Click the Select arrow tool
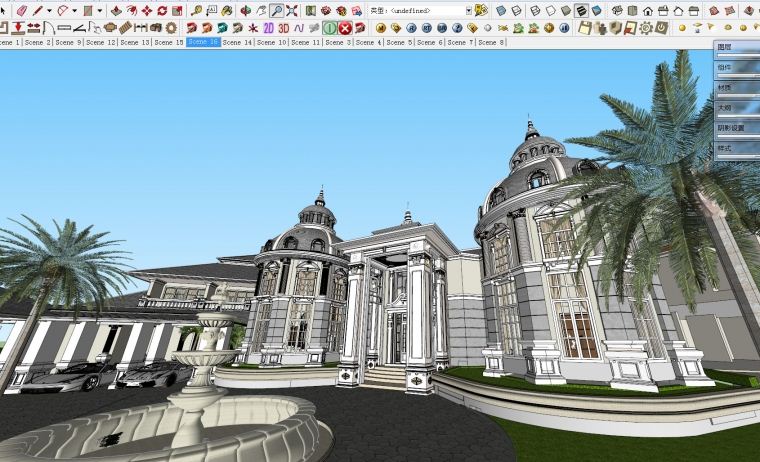Image resolution: width=760 pixels, height=462 pixels. [x=3, y=10]
